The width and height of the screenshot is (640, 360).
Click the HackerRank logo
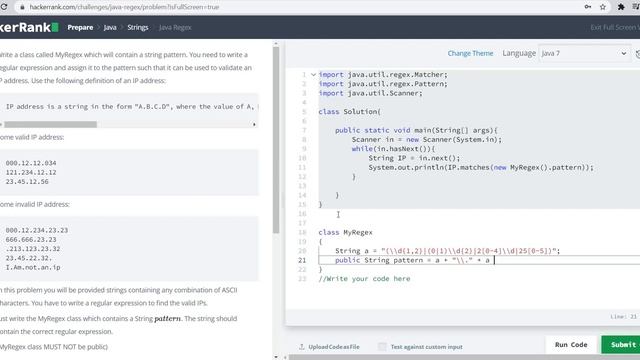coord(29,27)
